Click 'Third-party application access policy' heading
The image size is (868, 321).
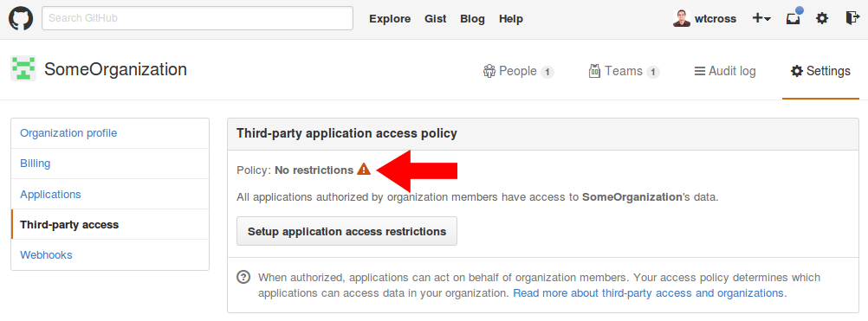pyautogui.click(x=347, y=133)
